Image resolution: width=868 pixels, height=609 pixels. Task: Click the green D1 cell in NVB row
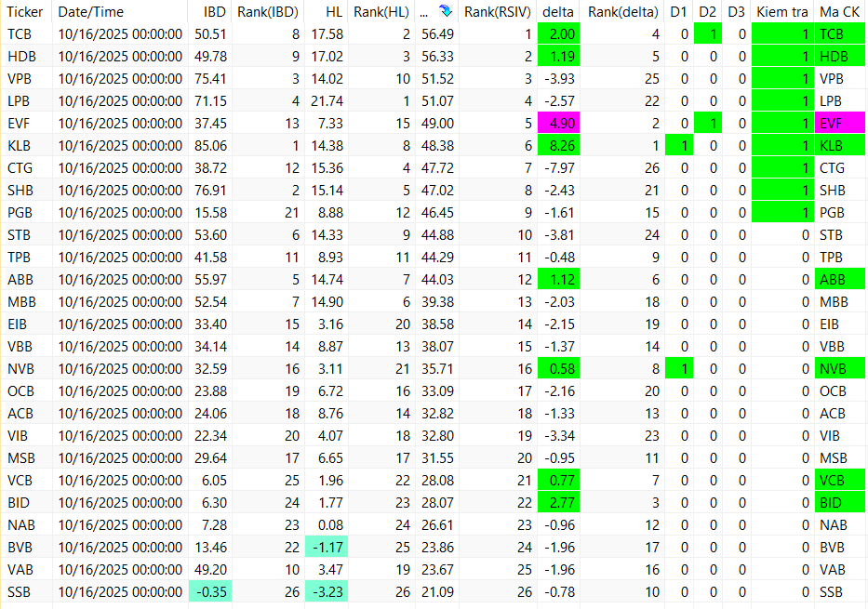[679, 369]
